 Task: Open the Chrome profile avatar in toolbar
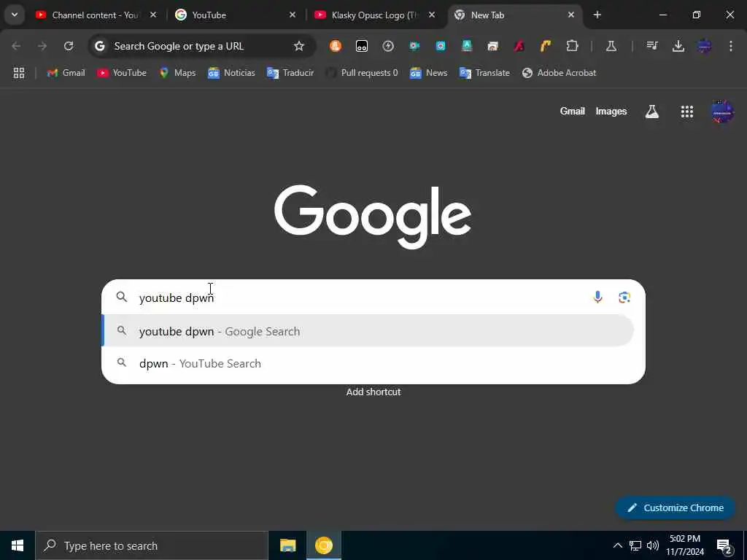[x=705, y=46]
